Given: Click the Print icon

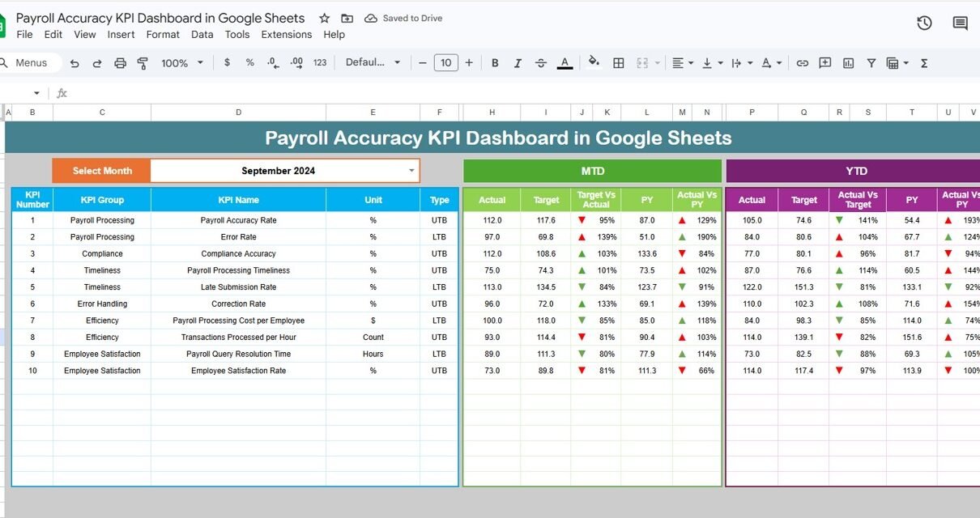Looking at the screenshot, I should [120, 63].
